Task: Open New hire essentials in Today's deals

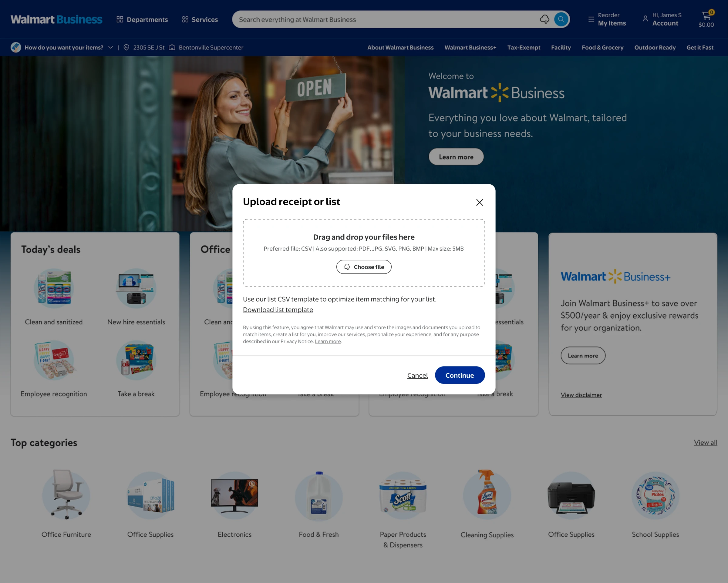Action: [136, 297]
